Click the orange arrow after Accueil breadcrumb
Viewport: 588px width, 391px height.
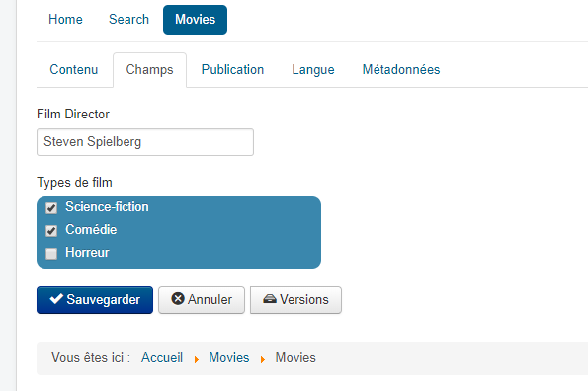point(196,360)
